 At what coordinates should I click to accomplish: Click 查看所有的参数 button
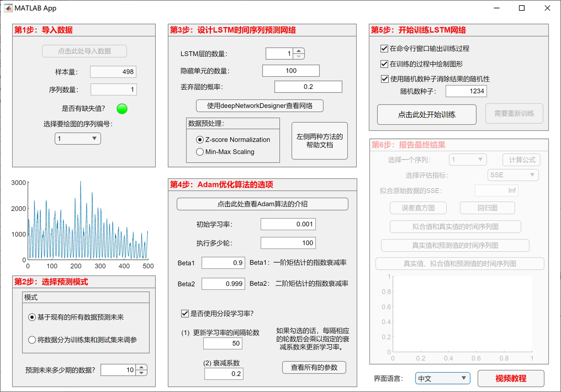(x=314, y=368)
